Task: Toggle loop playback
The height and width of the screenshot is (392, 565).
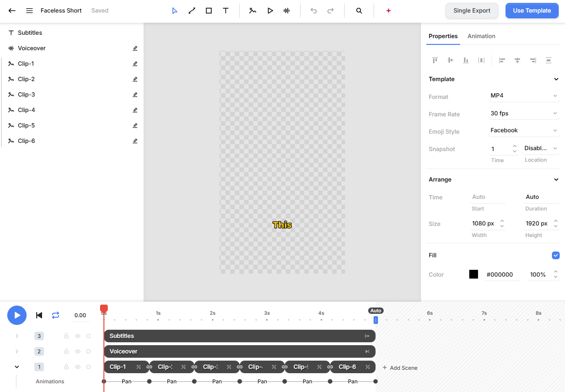Action: (56, 315)
